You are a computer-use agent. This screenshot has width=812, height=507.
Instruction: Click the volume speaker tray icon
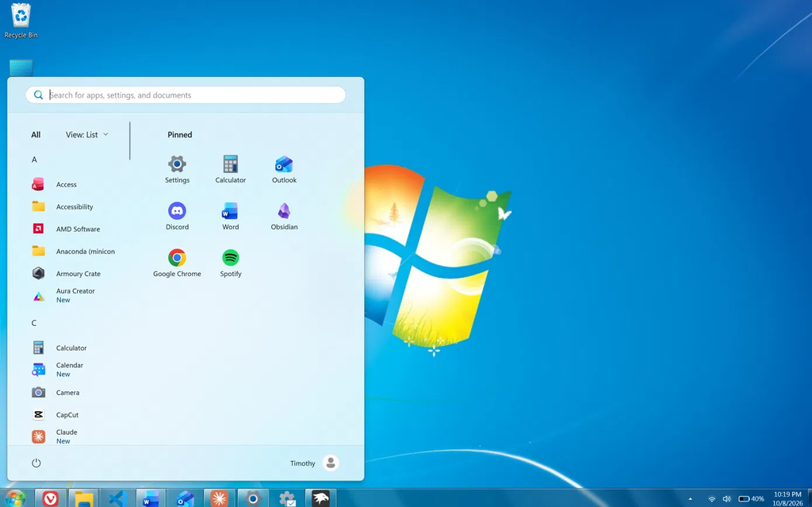point(726,499)
